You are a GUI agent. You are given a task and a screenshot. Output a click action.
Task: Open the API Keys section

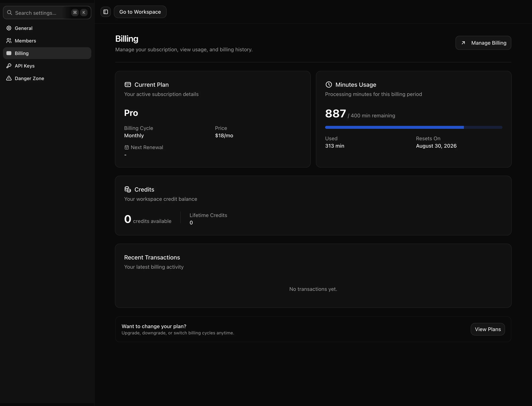(x=47, y=66)
